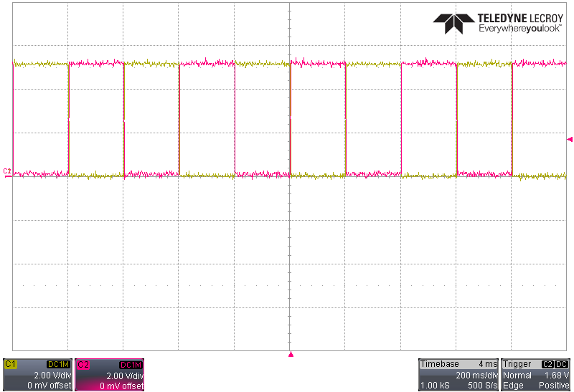This screenshot has height=392, width=574.
Task: Click the yellow C1 label badge
Action: (x=10, y=364)
